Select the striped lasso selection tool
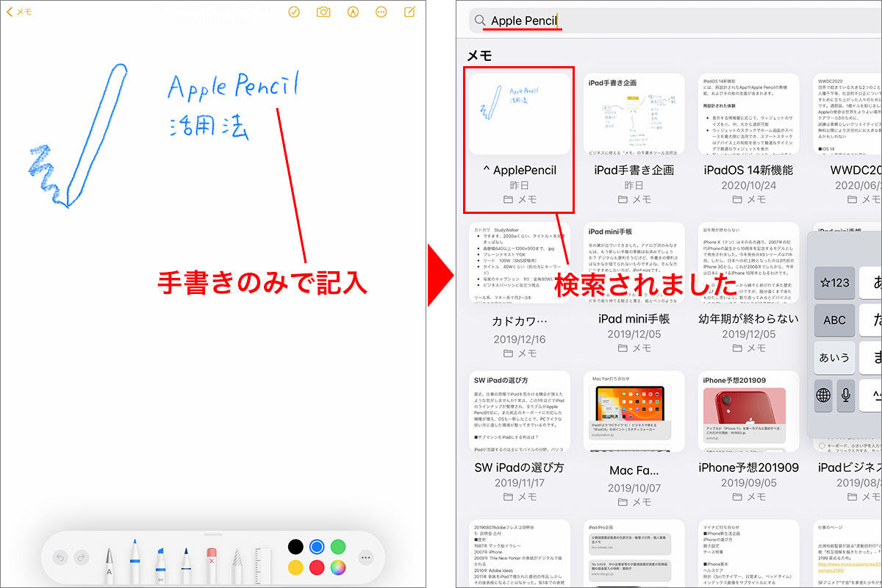Viewport: 882px width, 588px height. click(x=237, y=564)
